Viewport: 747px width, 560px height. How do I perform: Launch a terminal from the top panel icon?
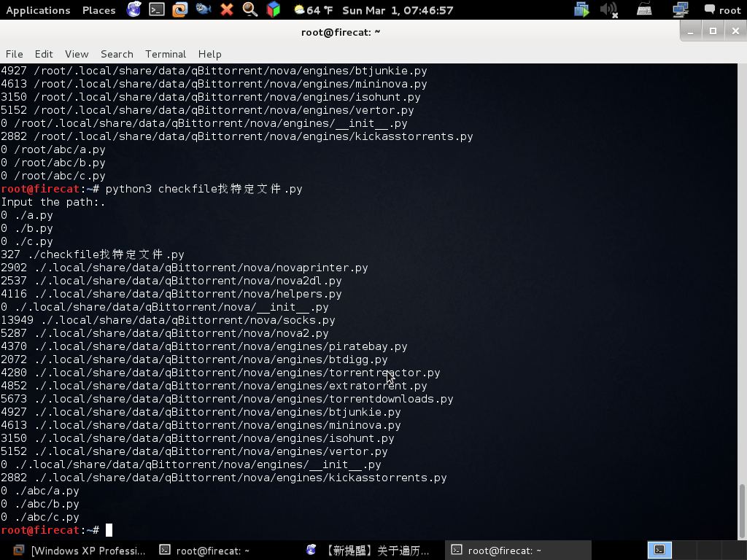pyautogui.click(x=157, y=9)
